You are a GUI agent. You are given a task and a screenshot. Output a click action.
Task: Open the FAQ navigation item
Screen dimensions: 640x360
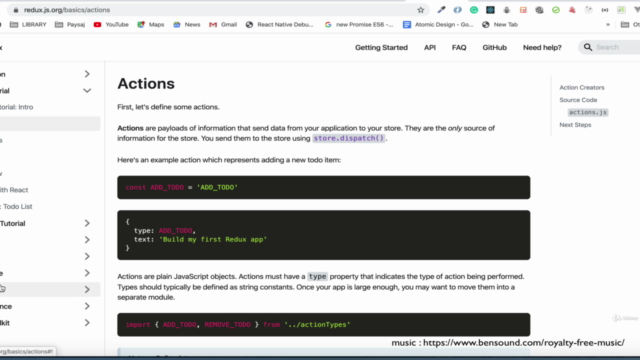(x=459, y=47)
